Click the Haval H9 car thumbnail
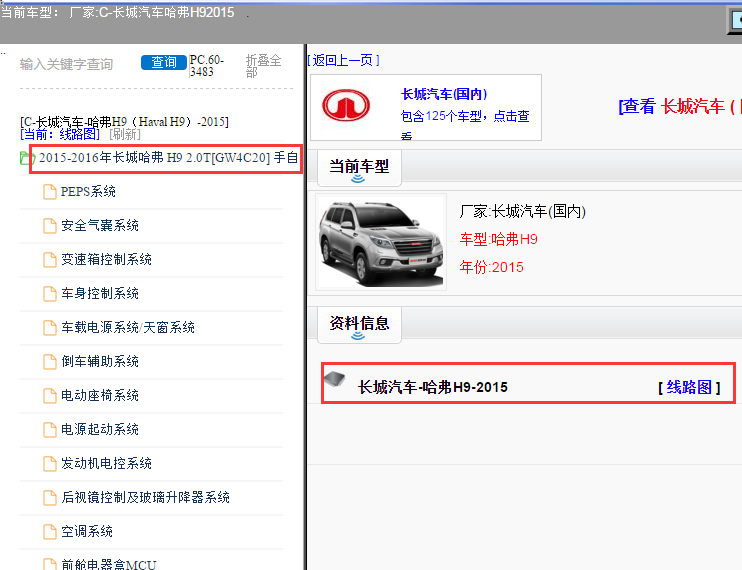 coord(381,242)
